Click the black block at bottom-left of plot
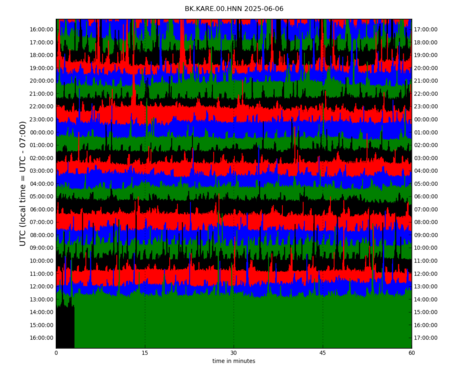Screen dimensions: 468x387 [65, 327]
